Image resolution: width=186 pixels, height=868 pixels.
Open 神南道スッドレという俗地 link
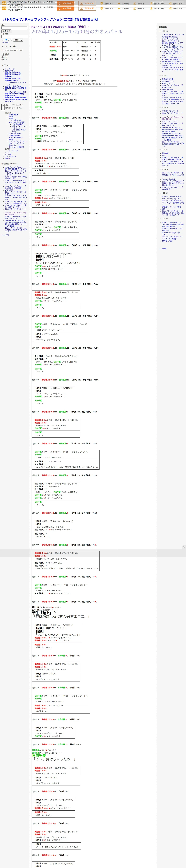(x=172, y=207)
